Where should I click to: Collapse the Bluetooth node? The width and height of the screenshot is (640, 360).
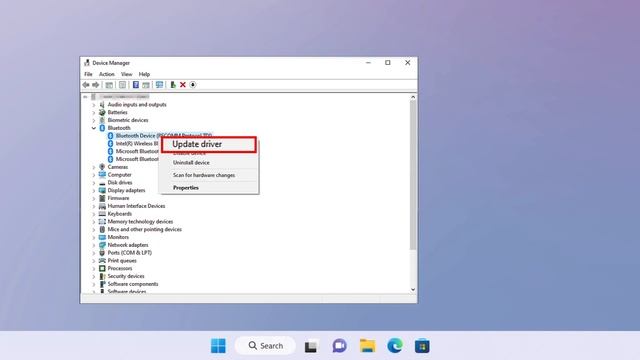(x=94, y=128)
